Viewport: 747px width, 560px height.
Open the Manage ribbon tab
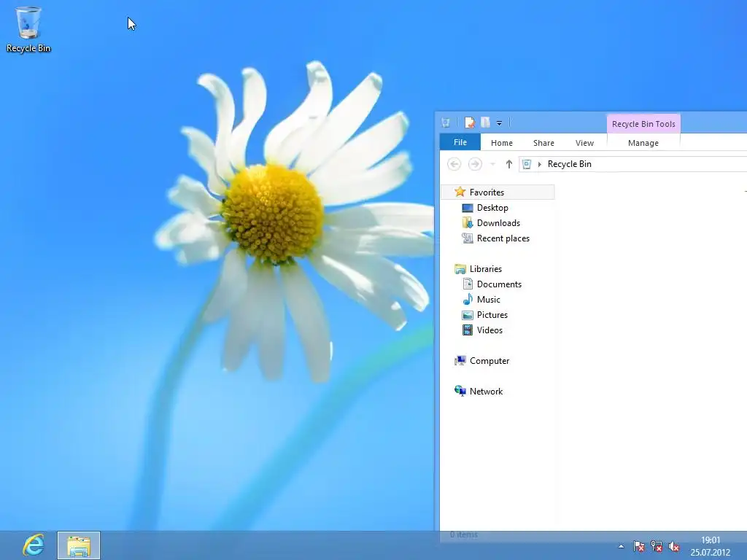643,143
